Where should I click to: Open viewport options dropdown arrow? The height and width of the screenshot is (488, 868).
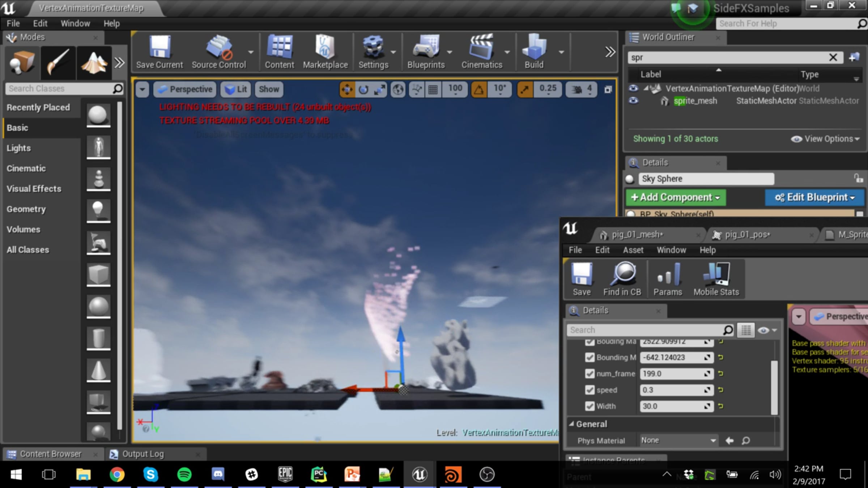[x=142, y=89]
